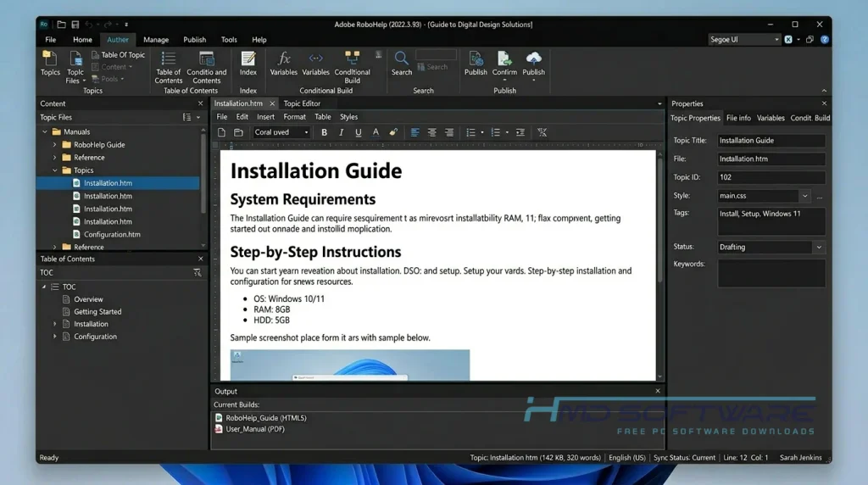Open Configuration.htm topic file

(112, 234)
